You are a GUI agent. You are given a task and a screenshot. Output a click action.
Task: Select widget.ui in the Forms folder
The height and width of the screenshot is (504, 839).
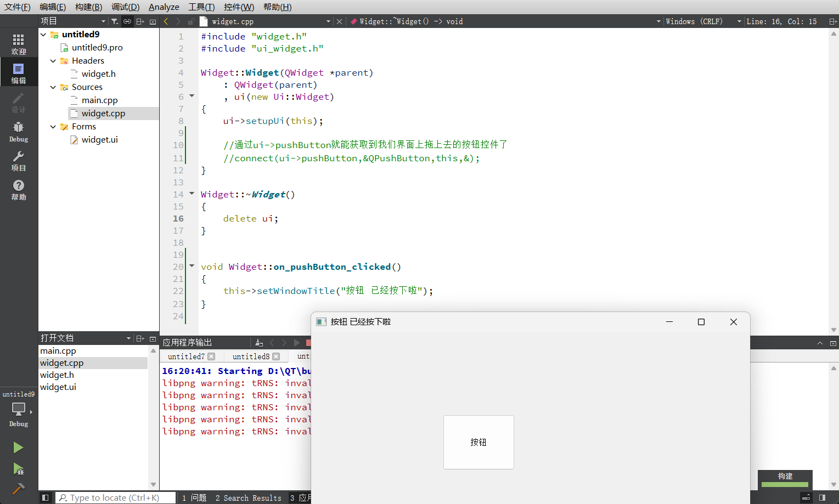tap(99, 139)
